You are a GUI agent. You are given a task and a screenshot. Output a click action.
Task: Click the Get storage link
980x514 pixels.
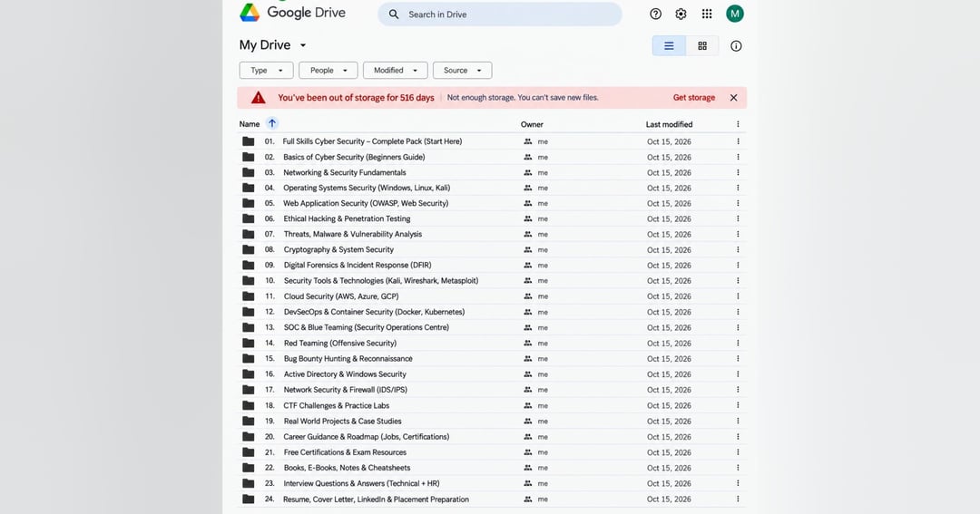click(x=694, y=97)
